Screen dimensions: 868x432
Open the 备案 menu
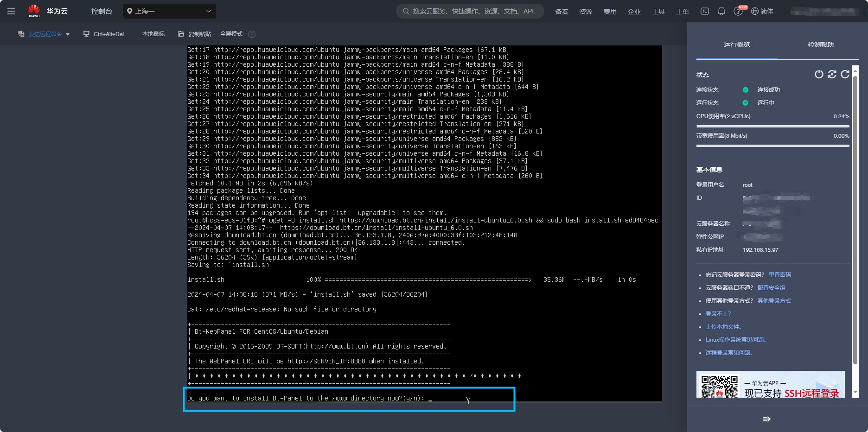tap(562, 12)
